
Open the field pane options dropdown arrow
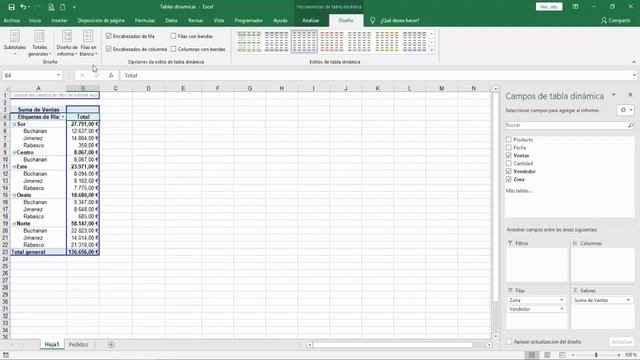coord(613,95)
